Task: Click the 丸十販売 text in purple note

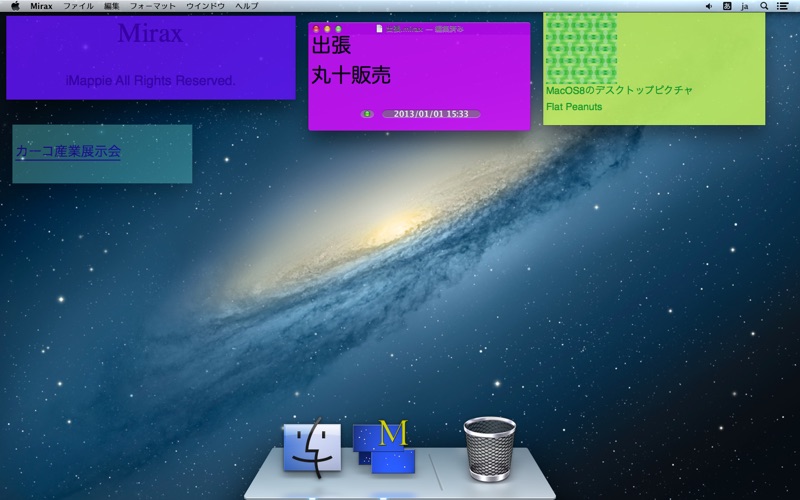Action: [x=351, y=75]
